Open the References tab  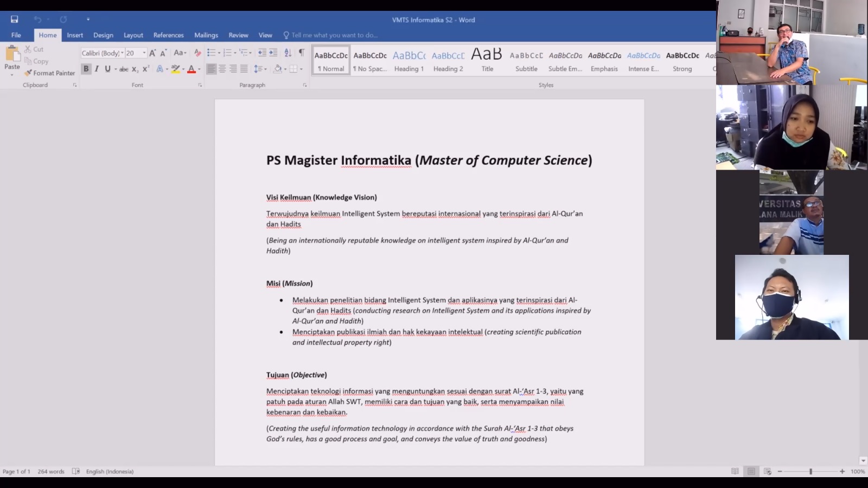tap(168, 35)
